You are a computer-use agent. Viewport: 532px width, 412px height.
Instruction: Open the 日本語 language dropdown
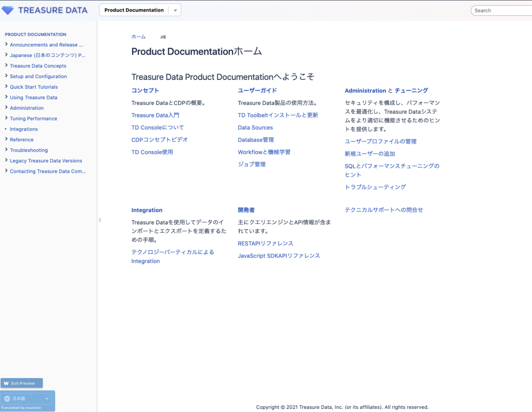46,398
